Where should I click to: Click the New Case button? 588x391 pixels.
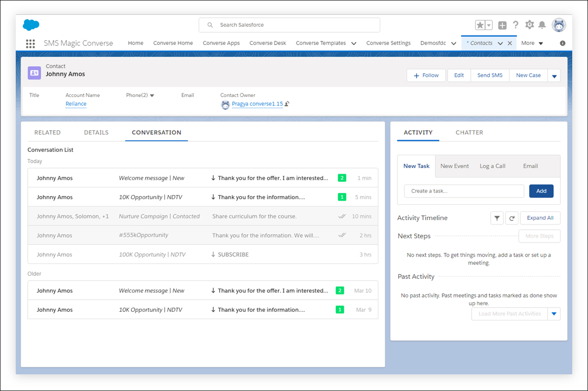pos(528,76)
